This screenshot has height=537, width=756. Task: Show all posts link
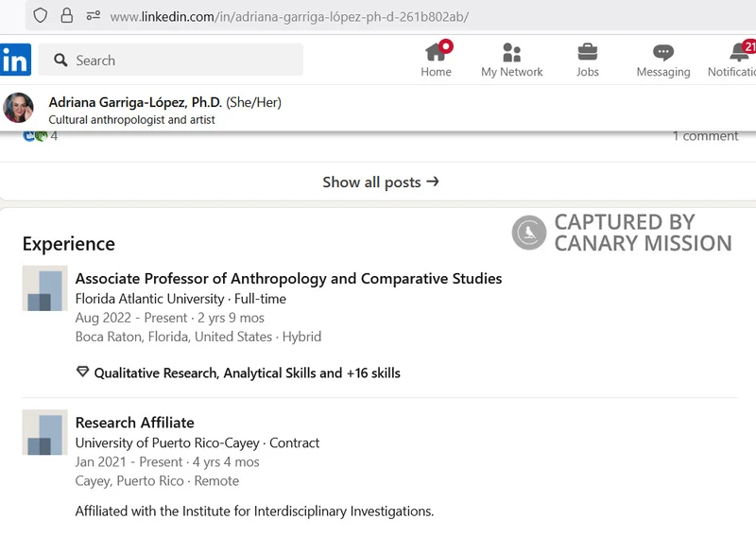pos(381,182)
